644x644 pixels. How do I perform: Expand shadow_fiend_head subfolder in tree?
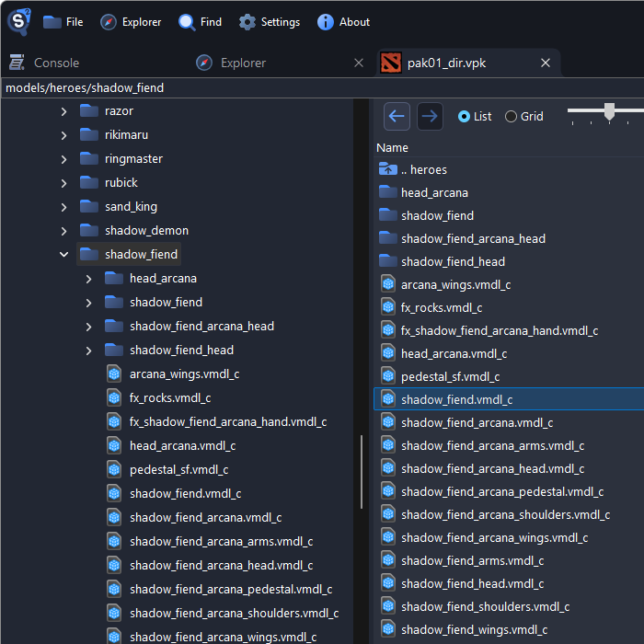pyautogui.click(x=88, y=351)
